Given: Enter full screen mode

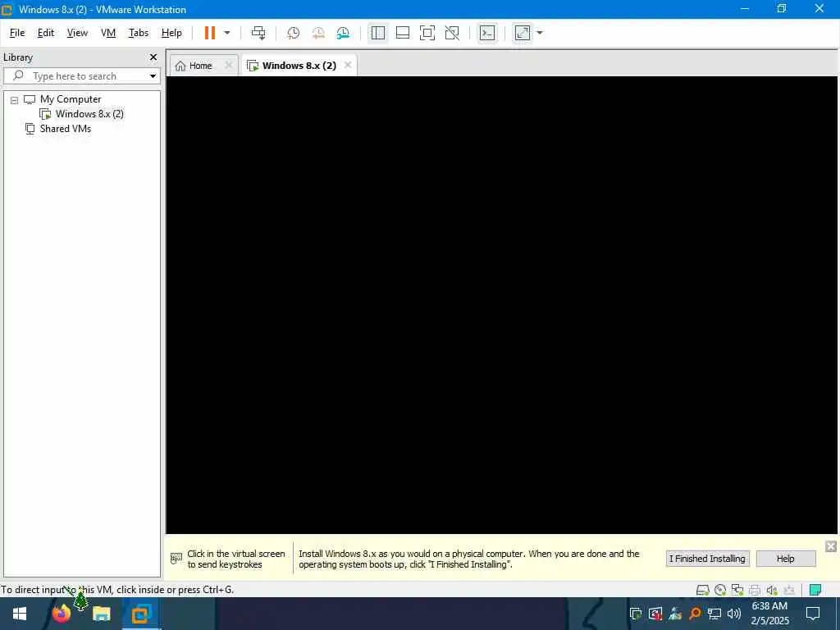Looking at the screenshot, I should click(x=427, y=33).
